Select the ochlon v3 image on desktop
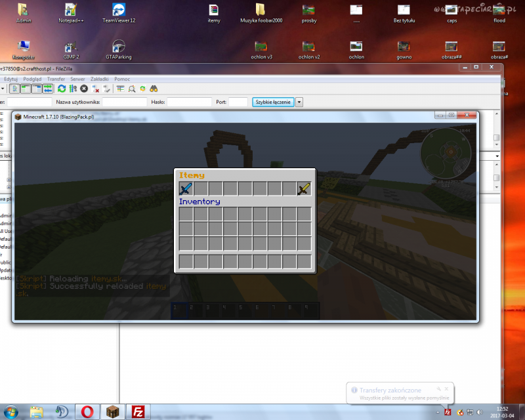Image resolution: width=525 pixels, height=420 pixels. (261, 50)
